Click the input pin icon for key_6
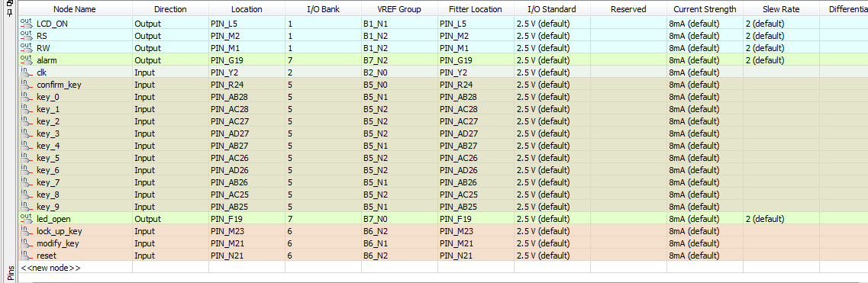The image size is (868, 283). point(26,169)
